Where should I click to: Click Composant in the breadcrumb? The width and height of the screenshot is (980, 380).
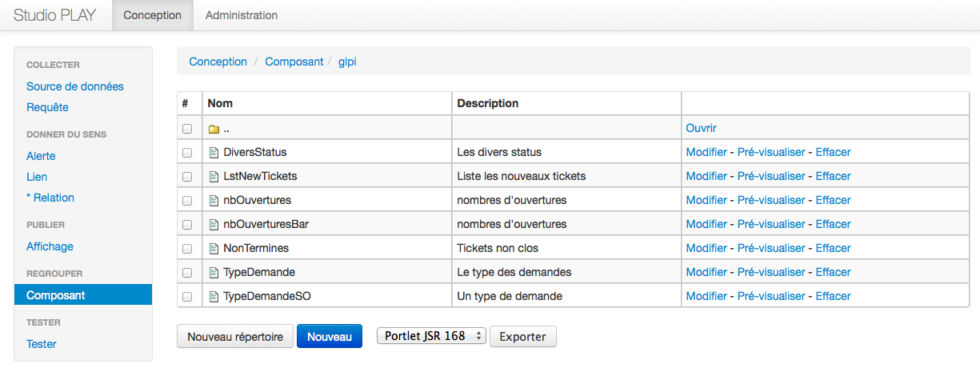point(294,62)
